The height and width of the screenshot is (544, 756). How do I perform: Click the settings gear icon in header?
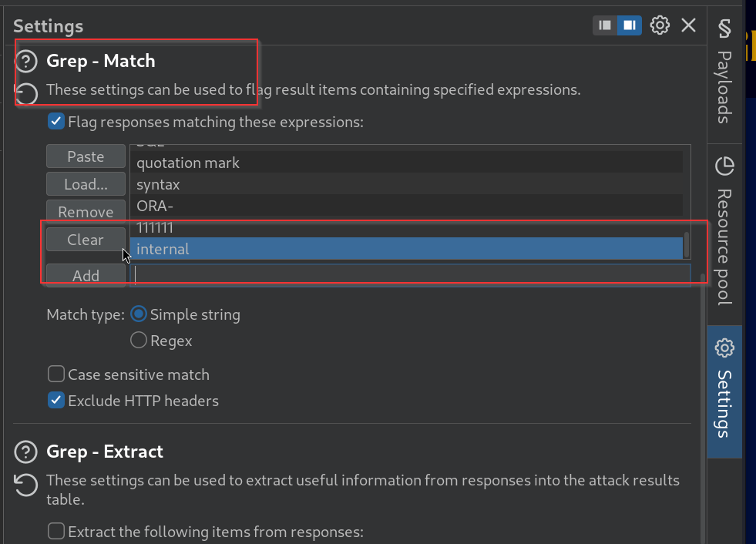[660, 25]
